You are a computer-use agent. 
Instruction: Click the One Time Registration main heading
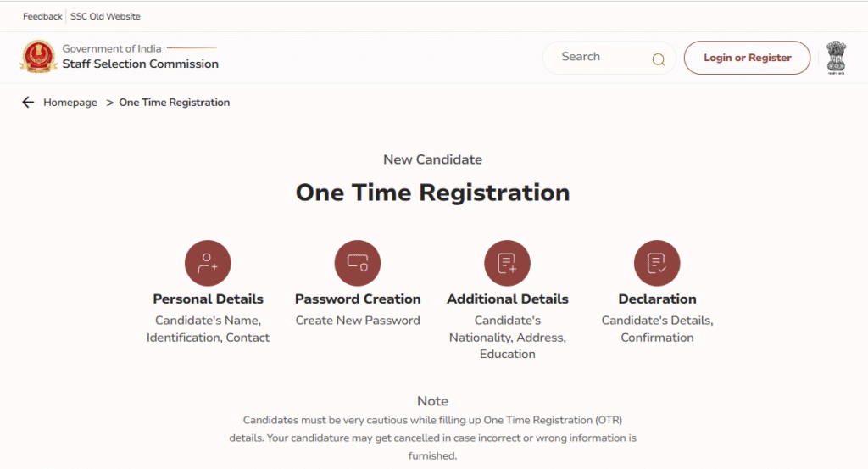432,193
